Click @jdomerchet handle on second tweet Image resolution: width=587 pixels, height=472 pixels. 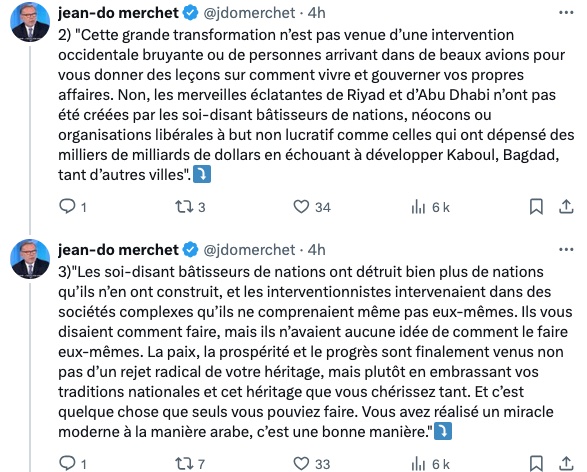point(249,250)
